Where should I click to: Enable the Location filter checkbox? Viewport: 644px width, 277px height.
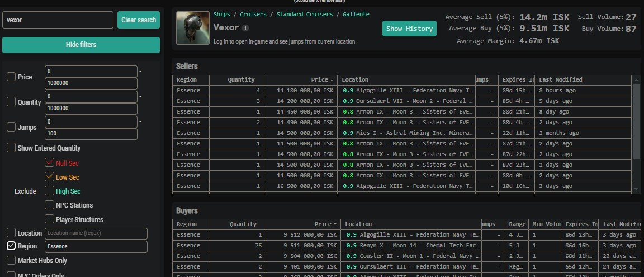click(x=11, y=233)
